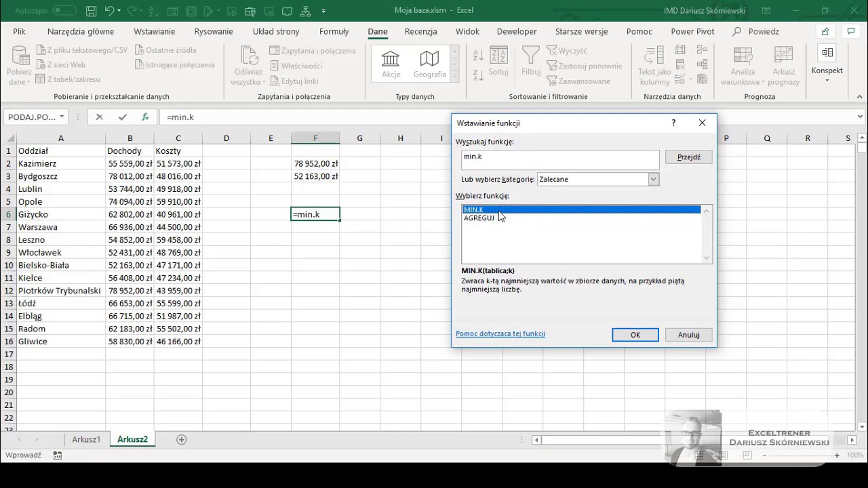Click the macro recording status bar icon
868x488 pixels.
[58, 455]
